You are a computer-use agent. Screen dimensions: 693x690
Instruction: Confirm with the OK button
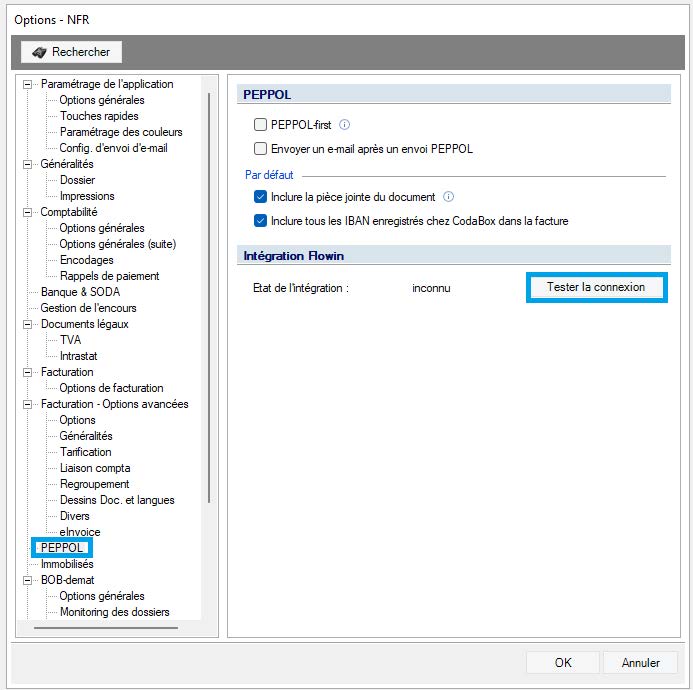(x=563, y=662)
